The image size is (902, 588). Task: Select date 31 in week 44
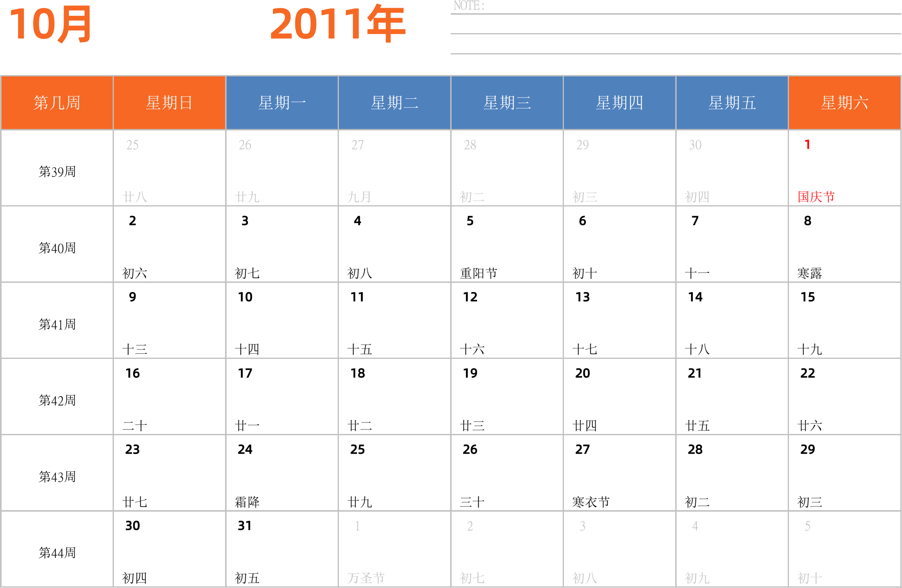point(245,525)
